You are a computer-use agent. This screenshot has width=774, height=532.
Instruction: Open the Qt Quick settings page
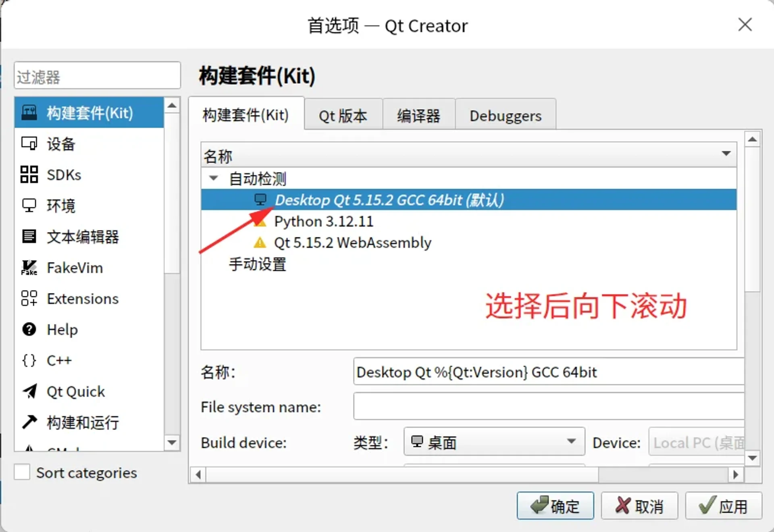click(76, 391)
